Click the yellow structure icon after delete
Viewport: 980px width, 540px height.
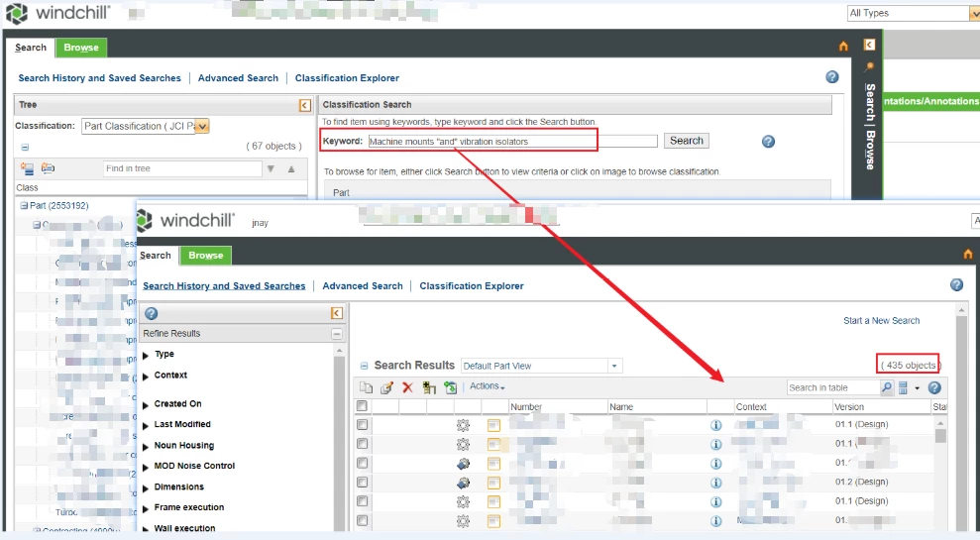(429, 387)
